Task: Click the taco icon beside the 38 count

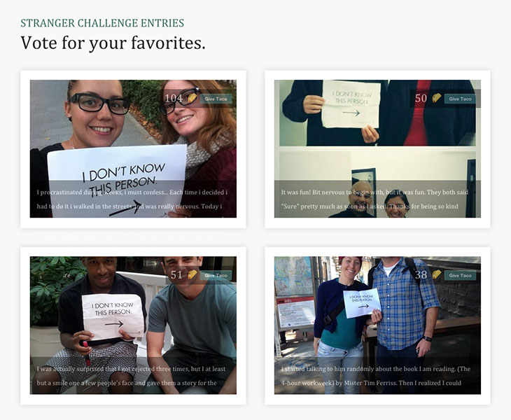Action: coord(437,274)
